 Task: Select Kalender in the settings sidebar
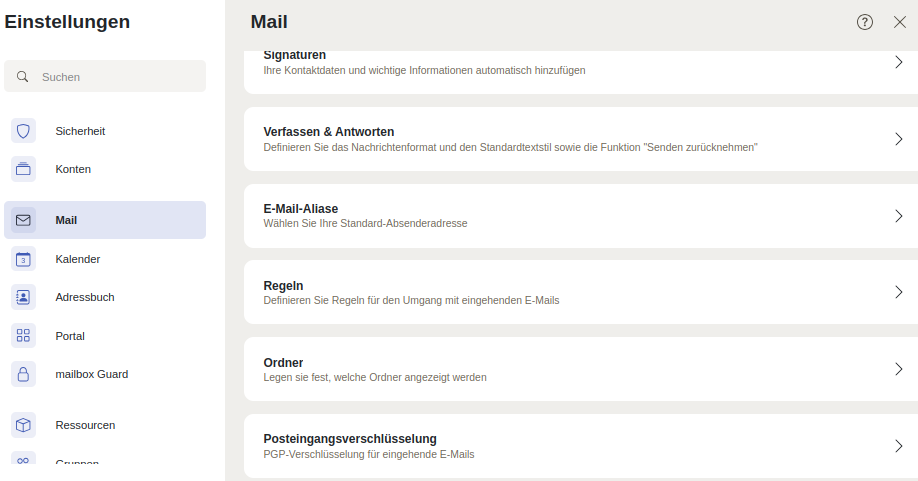click(x=78, y=259)
